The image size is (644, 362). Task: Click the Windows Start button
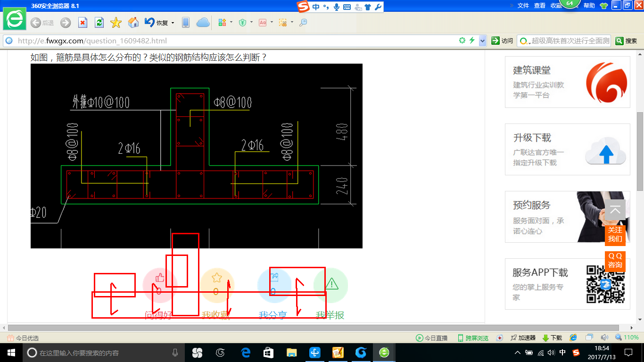click(x=11, y=353)
